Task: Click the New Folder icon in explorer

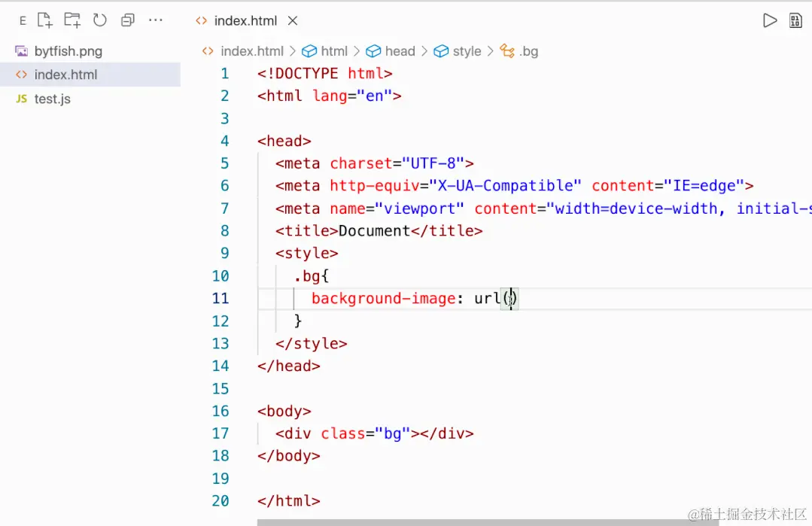Action: coord(72,20)
